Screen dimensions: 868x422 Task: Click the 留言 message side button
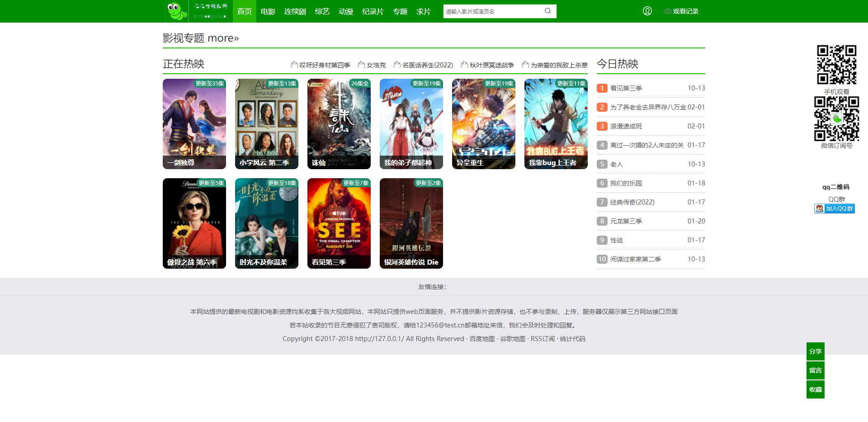coord(816,370)
